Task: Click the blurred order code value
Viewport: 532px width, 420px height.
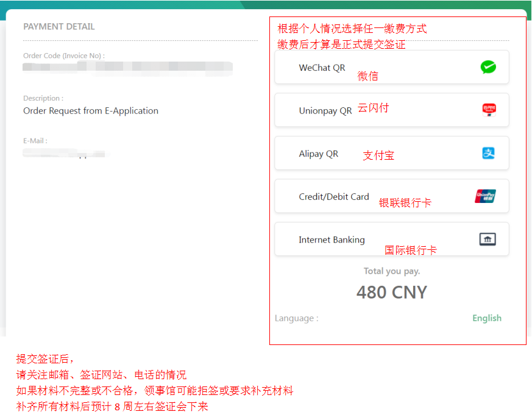Action: click(x=127, y=67)
